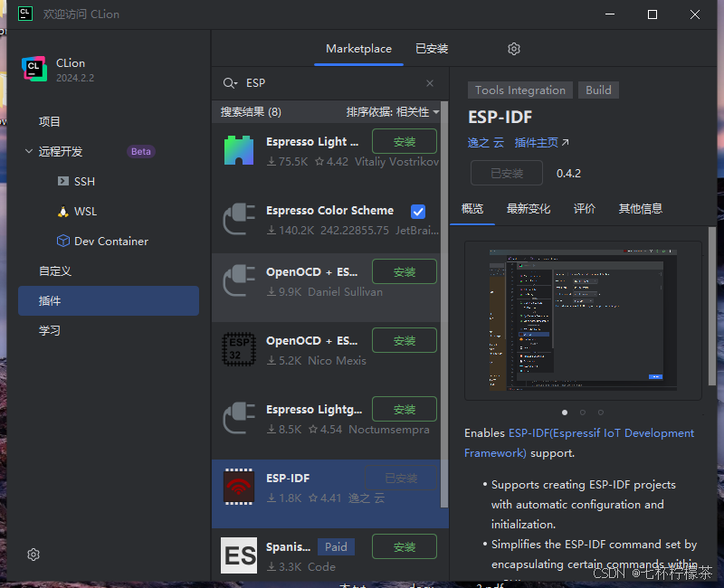The height and width of the screenshot is (588, 724).
Task: Focus the plugin search field
Action: [330, 83]
